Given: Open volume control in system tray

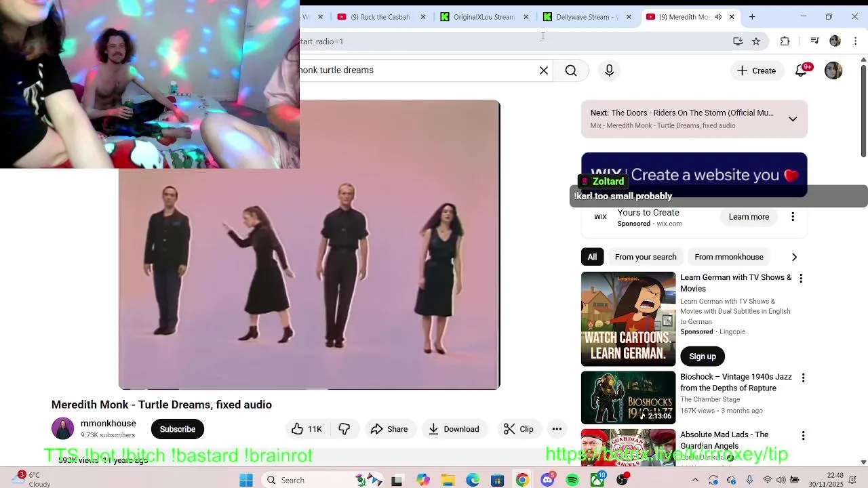Looking at the screenshot, I should [x=781, y=480].
